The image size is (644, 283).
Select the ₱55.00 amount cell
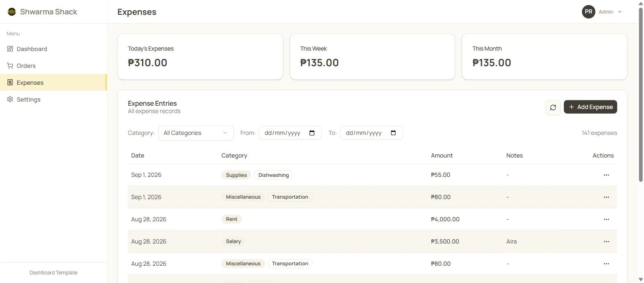440,175
